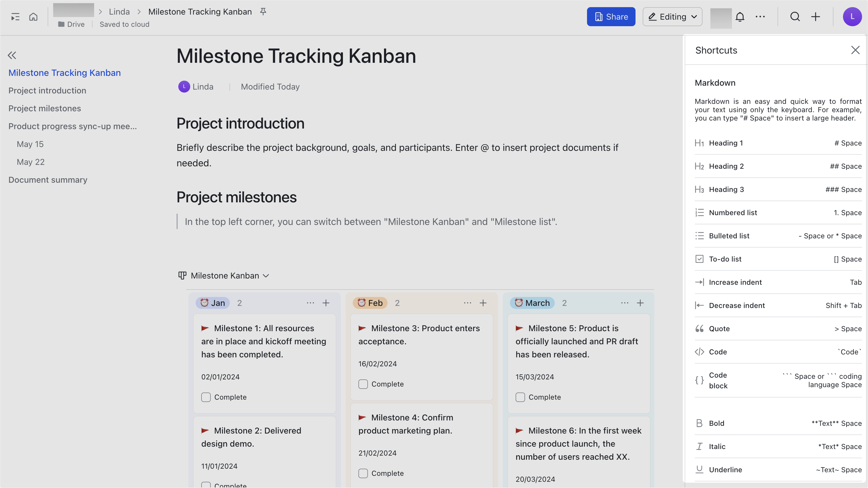Screen dimensions: 868x488
Task: Jump to Project introduction in outline
Action: pos(47,90)
